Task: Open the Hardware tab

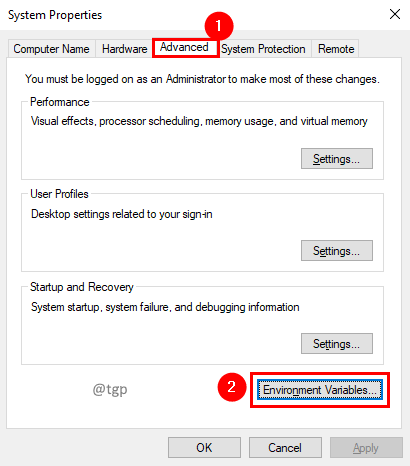Action: coord(124,49)
